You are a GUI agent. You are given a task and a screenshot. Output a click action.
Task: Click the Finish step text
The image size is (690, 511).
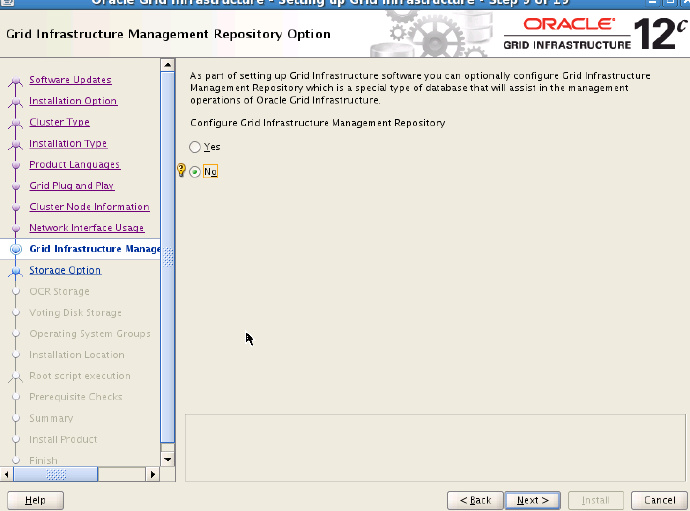click(43, 460)
